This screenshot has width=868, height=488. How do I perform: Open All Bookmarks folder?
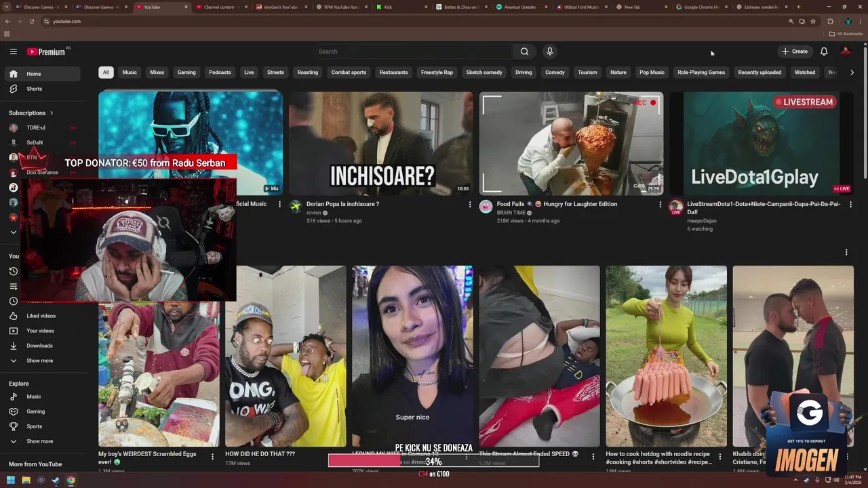pos(846,34)
